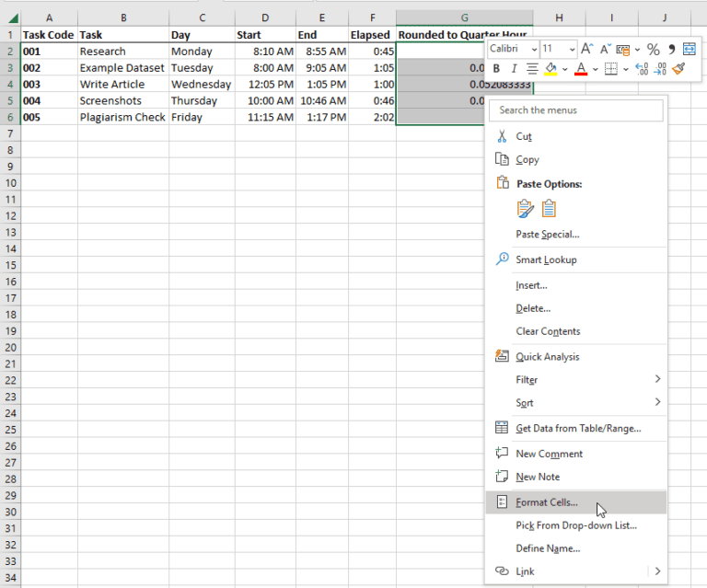Apply the Comma Style icon

(x=671, y=49)
